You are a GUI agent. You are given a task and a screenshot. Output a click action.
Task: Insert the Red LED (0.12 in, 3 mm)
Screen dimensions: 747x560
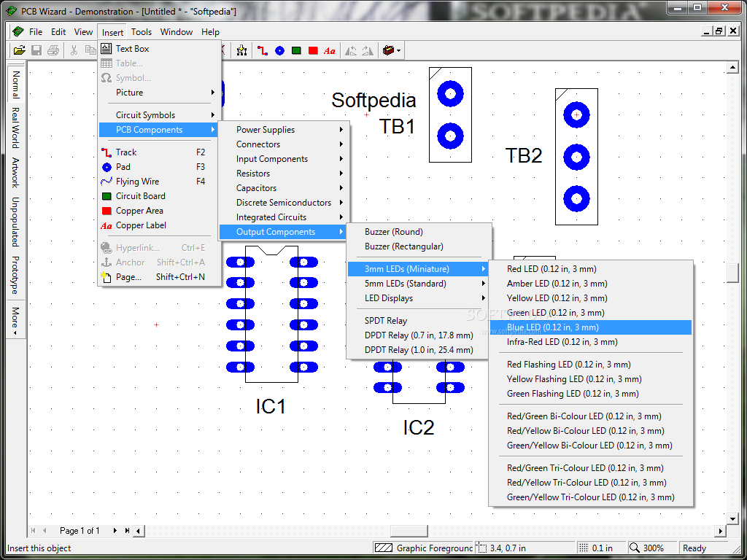click(x=591, y=269)
